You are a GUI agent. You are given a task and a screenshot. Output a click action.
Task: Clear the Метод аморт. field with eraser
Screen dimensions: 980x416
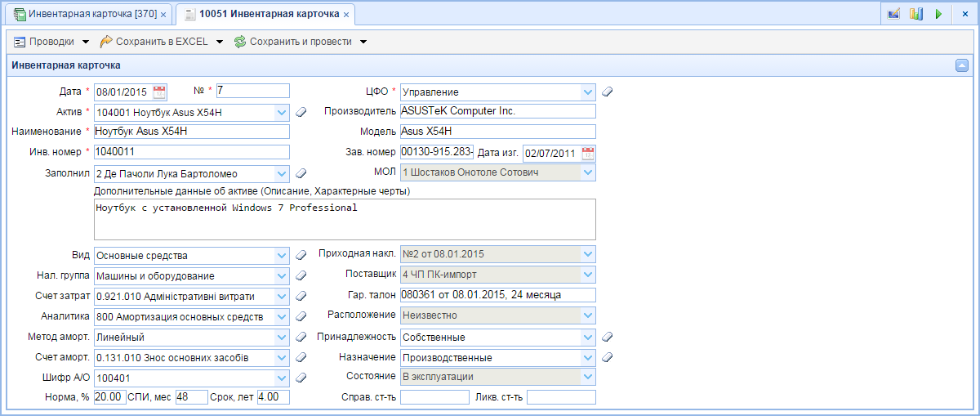[300, 337]
